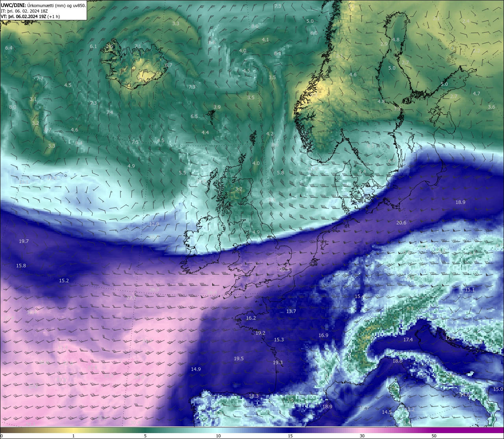Click the 7.4 value on the map
The width and height of the screenshot is (504, 439).
(109, 113)
